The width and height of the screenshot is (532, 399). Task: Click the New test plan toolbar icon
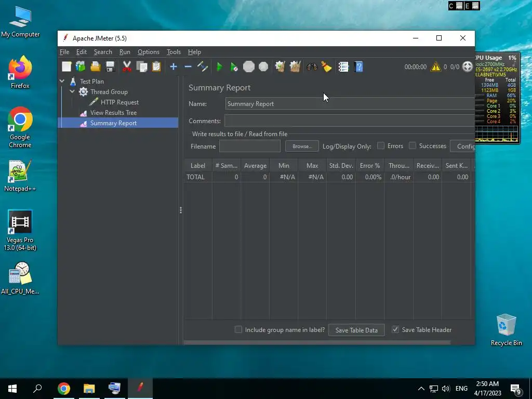pos(66,66)
